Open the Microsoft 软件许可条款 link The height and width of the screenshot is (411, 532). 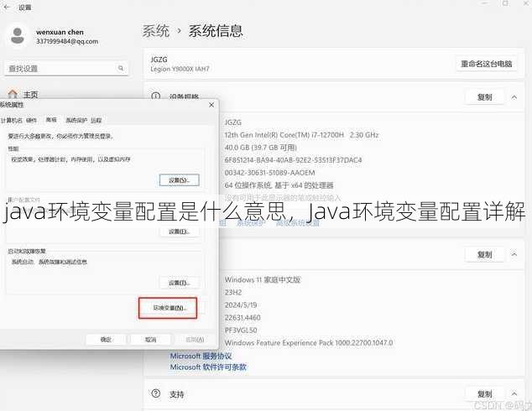pyautogui.click(x=208, y=367)
